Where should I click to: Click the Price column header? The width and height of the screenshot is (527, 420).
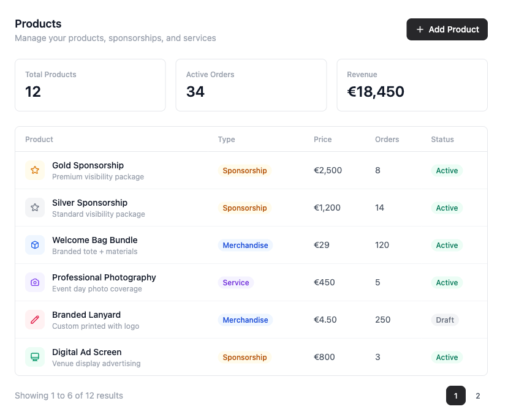(x=322, y=140)
